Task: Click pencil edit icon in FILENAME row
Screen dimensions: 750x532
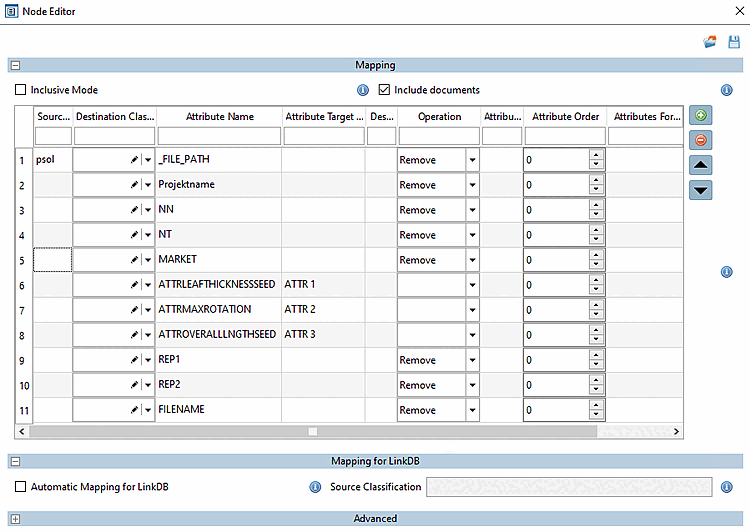Action: click(134, 410)
